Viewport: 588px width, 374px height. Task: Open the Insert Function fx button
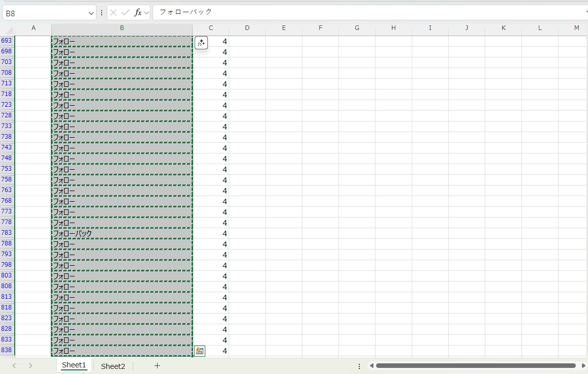[138, 13]
